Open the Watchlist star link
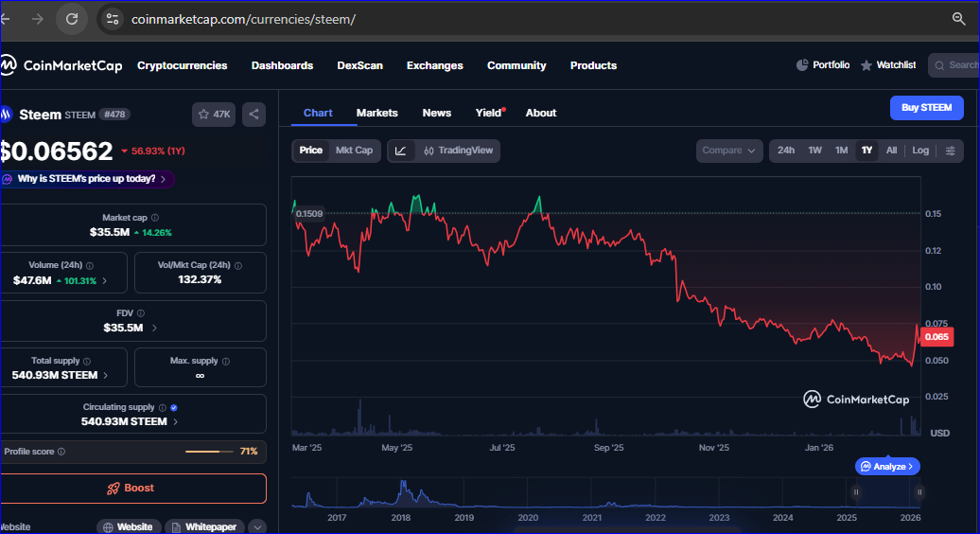 coord(888,65)
